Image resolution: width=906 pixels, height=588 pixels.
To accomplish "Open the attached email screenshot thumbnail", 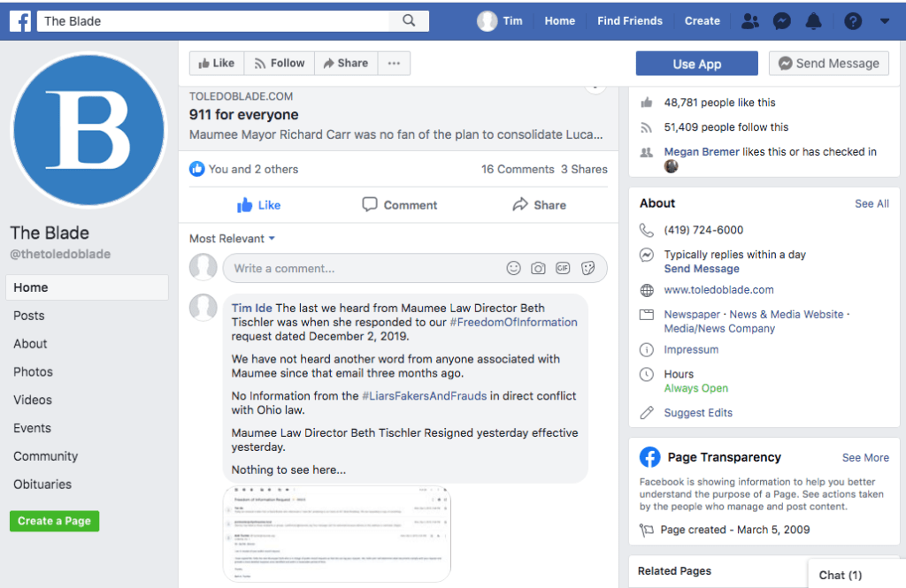I will (337, 533).
